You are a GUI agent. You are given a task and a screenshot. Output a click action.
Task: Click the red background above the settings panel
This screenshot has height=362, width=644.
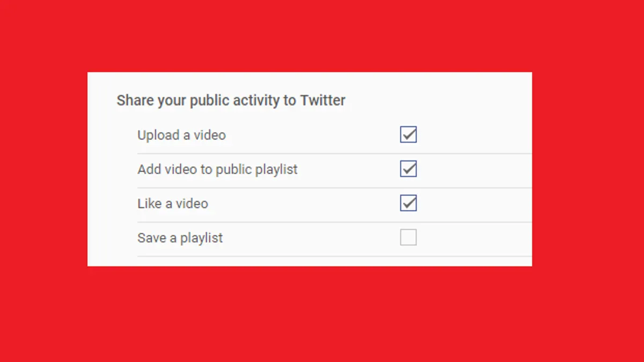click(x=322, y=36)
